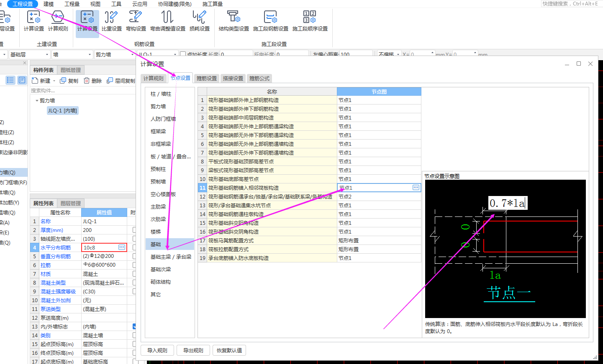Image resolution: width=603 pixels, height=364 pixels.
Task: Open ellipsis selector in row 11 节点图 cell
Action: coord(416,188)
